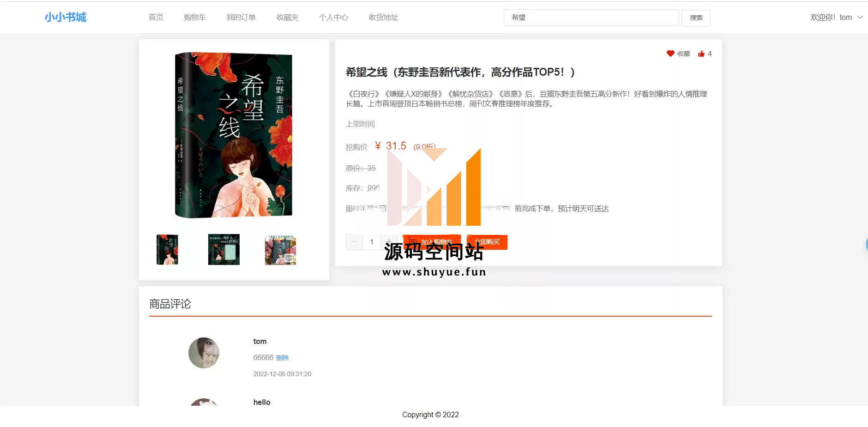Navigate to 个人中心
The image size is (868, 427).
[334, 18]
